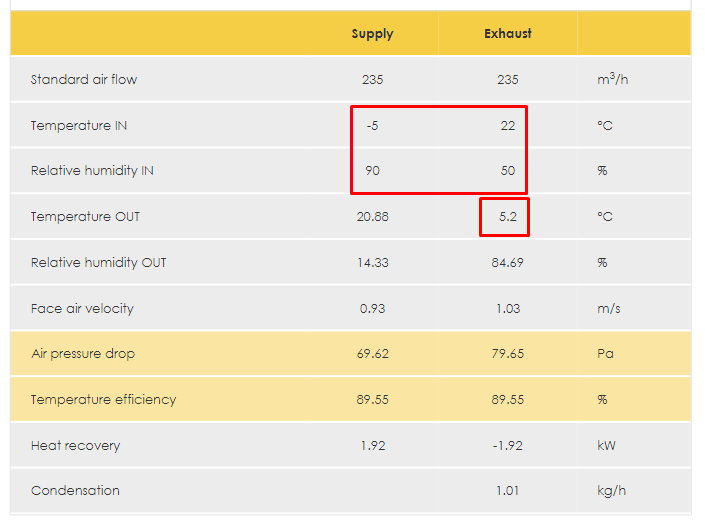Click the Exhaust standard air flow 235

coord(508,80)
